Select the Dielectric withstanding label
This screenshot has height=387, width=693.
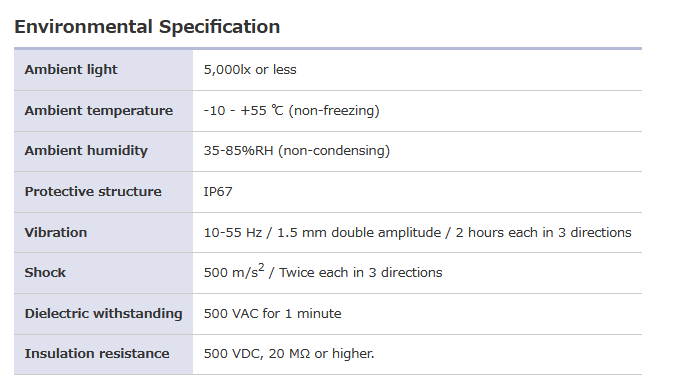(x=103, y=314)
